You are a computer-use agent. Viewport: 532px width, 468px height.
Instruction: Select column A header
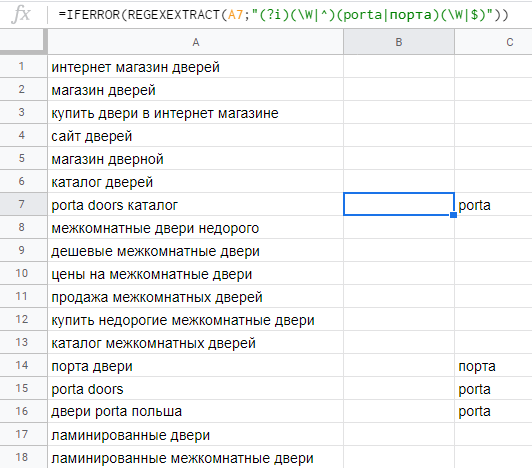pos(195,42)
